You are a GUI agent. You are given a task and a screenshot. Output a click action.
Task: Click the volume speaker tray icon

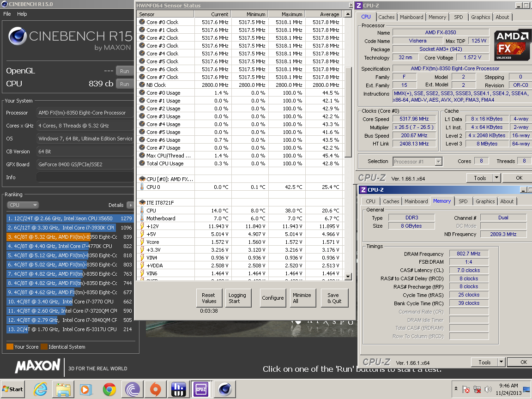tap(488, 389)
